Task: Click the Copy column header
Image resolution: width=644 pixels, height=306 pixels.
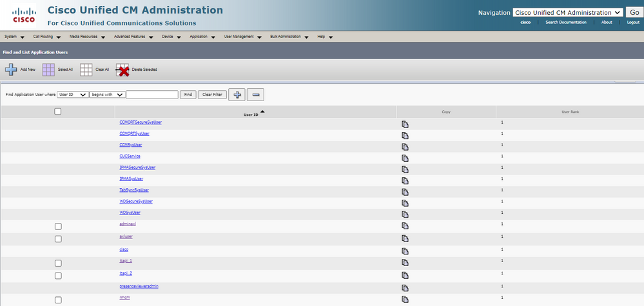Action: coord(446,111)
